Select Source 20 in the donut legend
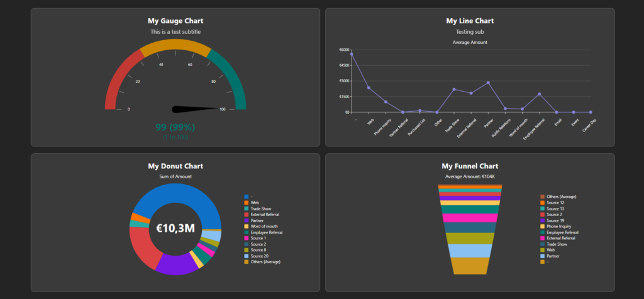644x299 pixels. click(x=258, y=256)
